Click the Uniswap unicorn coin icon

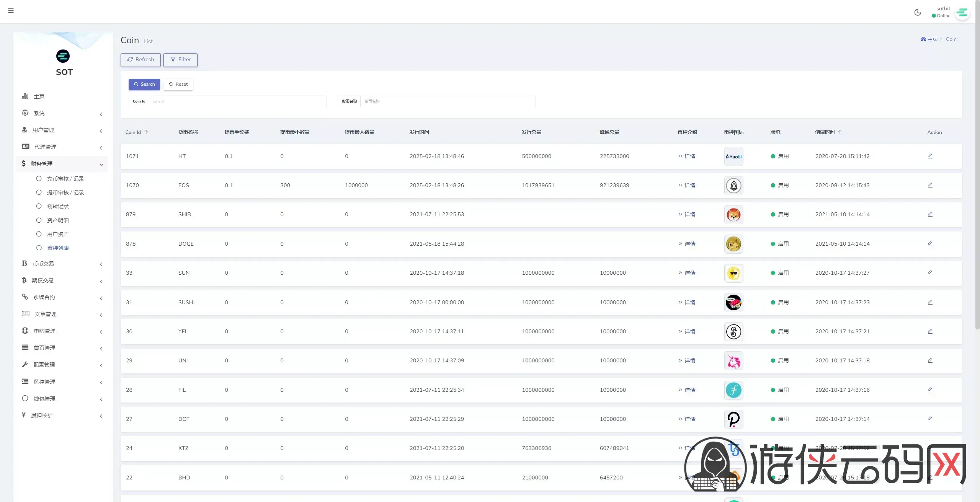pyautogui.click(x=733, y=361)
